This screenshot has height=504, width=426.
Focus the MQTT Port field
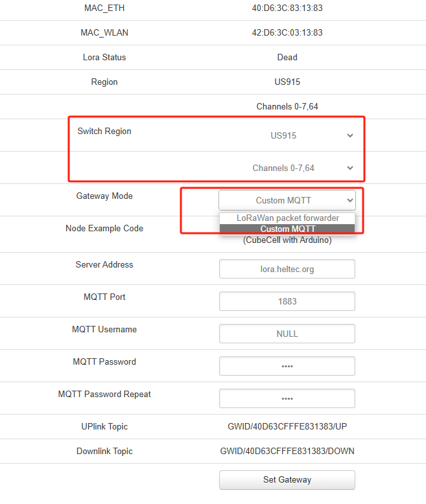click(x=287, y=301)
